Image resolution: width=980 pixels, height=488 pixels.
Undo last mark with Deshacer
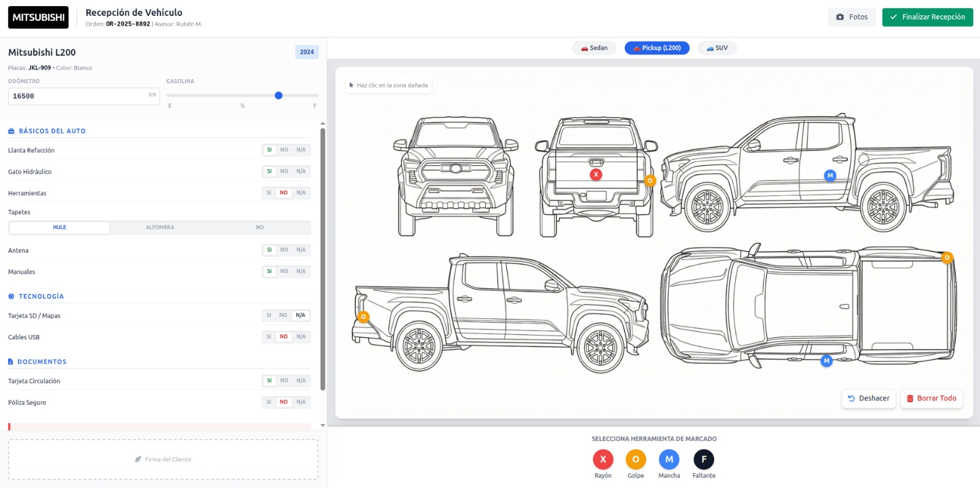click(x=869, y=399)
